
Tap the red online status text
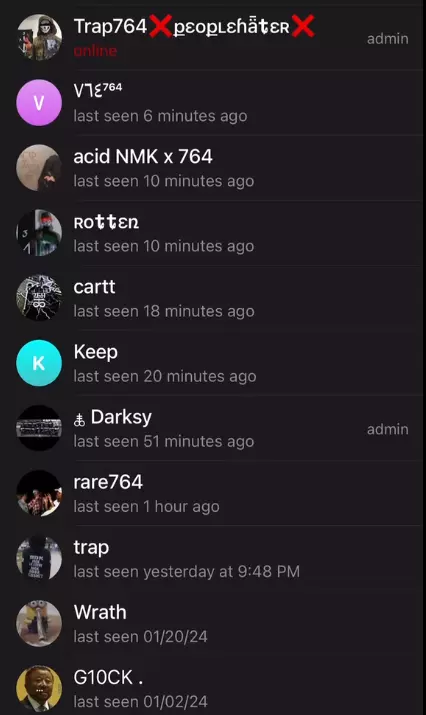point(95,51)
